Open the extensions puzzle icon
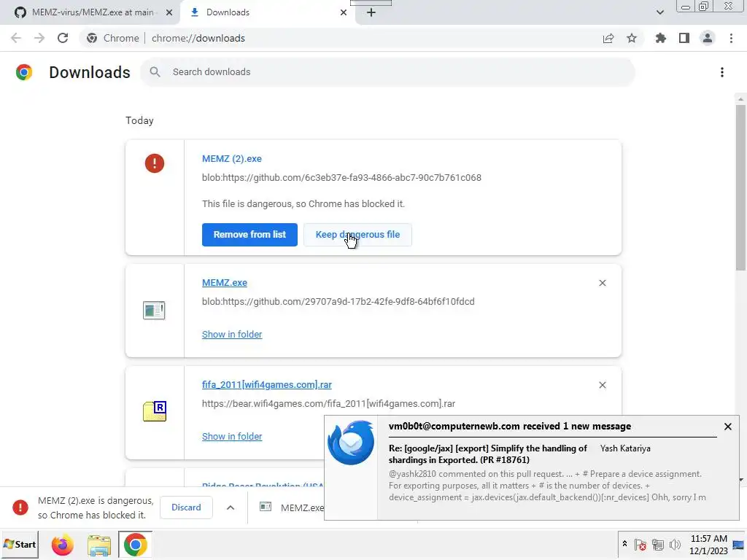The image size is (747, 560). [661, 38]
